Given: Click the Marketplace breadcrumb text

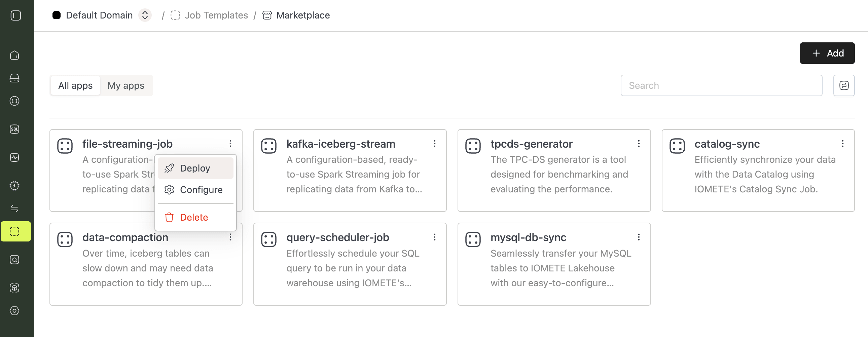Looking at the screenshot, I should 303,15.
